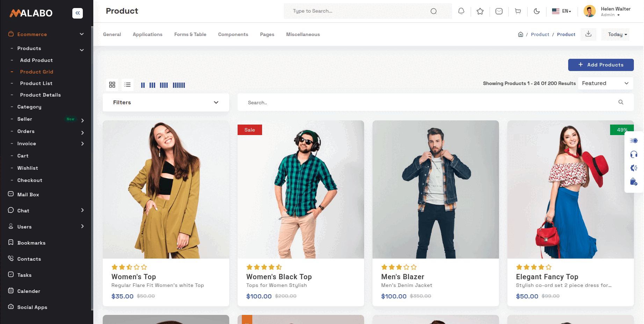Click the product Search.. input field
644x324 pixels.
[435, 103]
